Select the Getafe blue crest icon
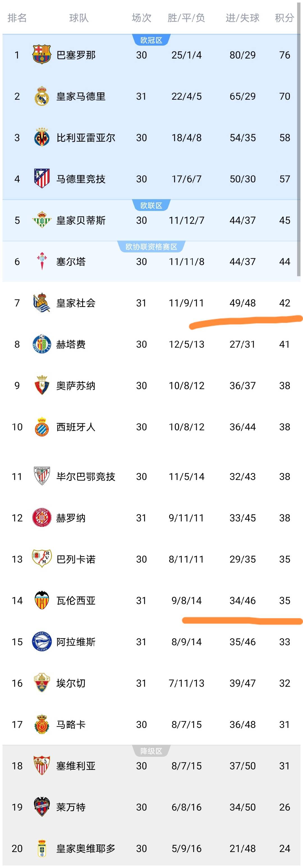This screenshot has width=303, height=868. pyautogui.click(x=42, y=344)
